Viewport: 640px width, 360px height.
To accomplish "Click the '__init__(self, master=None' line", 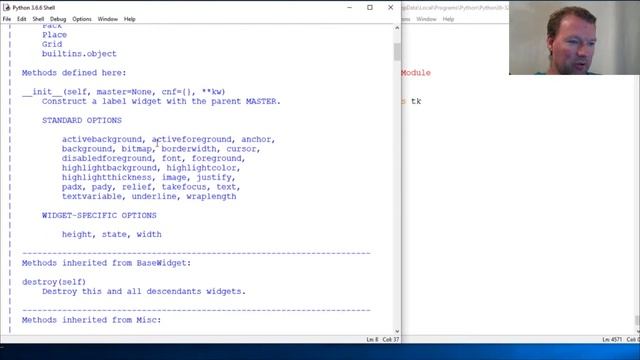I will (x=124, y=92).
